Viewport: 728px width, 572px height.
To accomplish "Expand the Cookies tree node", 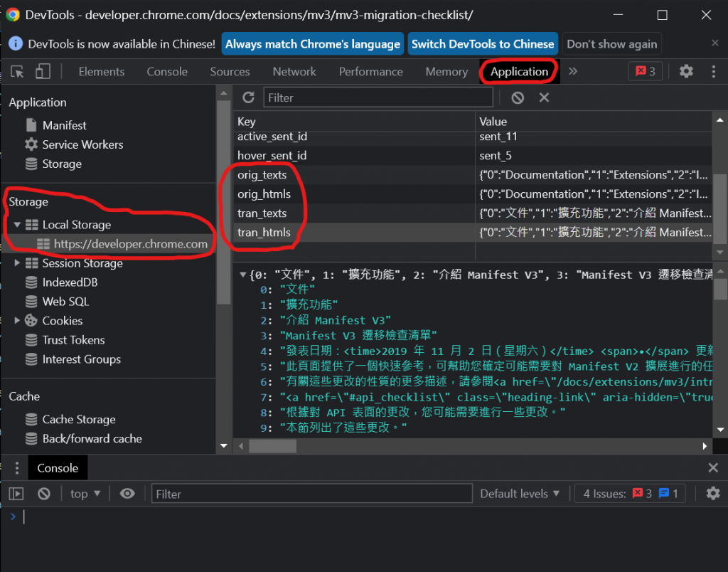I will (x=17, y=320).
